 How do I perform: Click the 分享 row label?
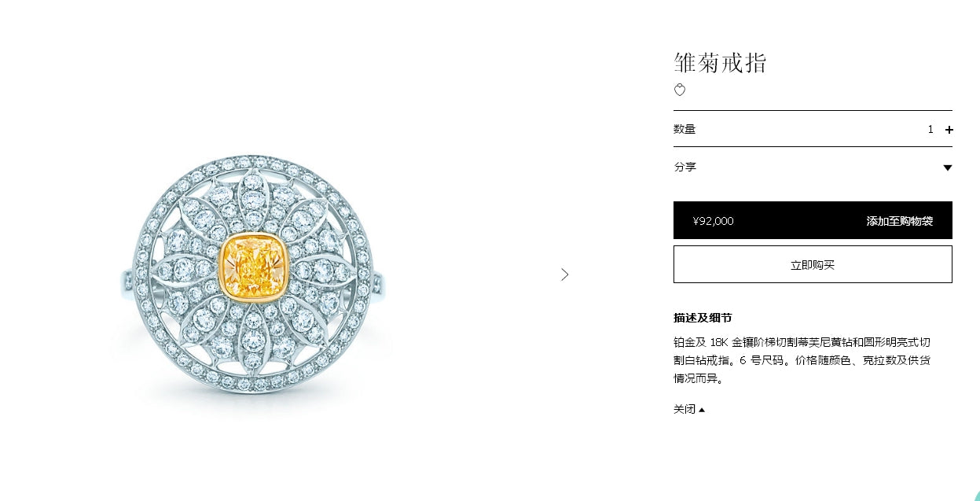click(685, 167)
